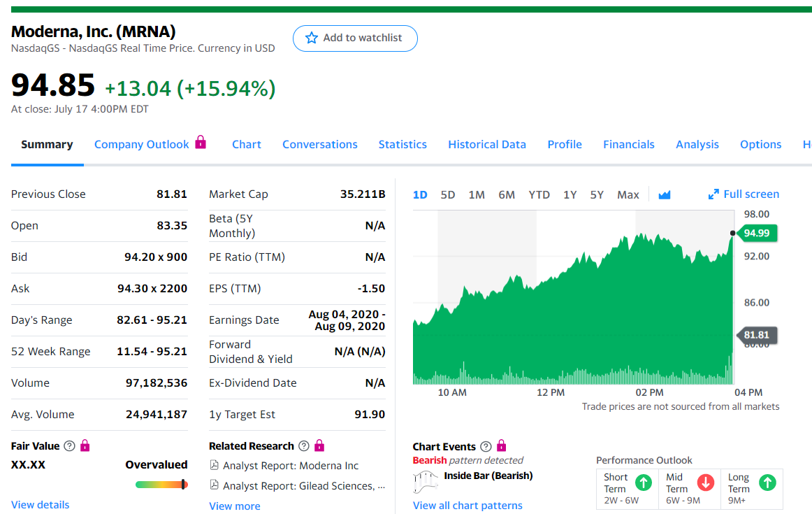Click the Fair Value overvalued gradient bar
Viewport: 812px width, 514px height.
[x=161, y=485]
